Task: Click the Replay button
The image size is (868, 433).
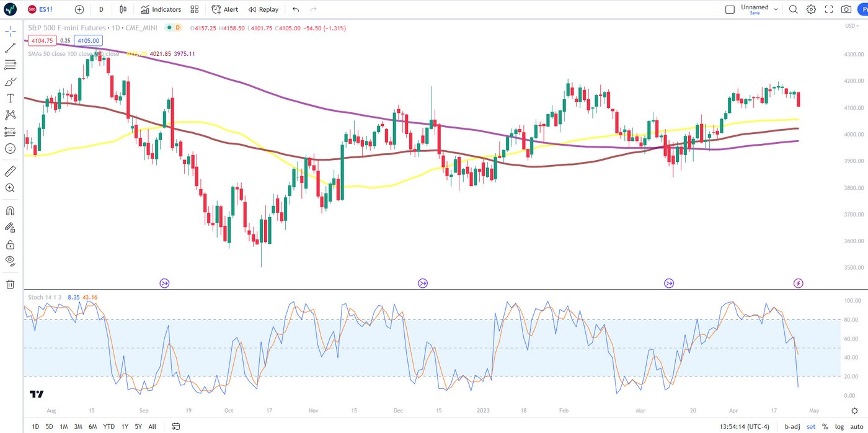Action: click(x=263, y=9)
